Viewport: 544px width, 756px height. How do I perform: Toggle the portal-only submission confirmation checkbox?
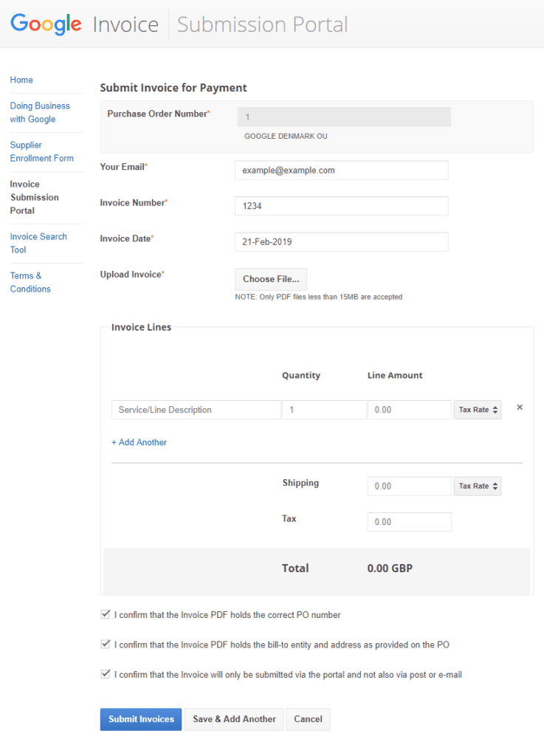pyautogui.click(x=105, y=674)
